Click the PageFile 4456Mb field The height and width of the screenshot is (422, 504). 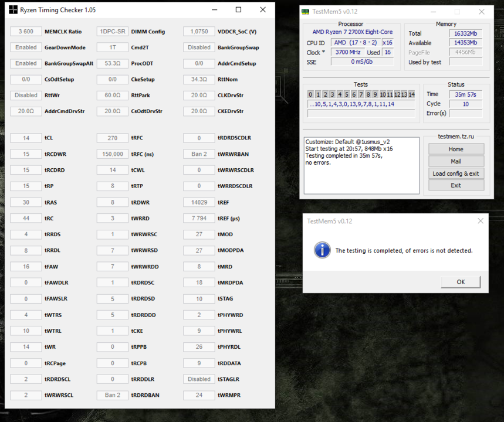click(466, 52)
